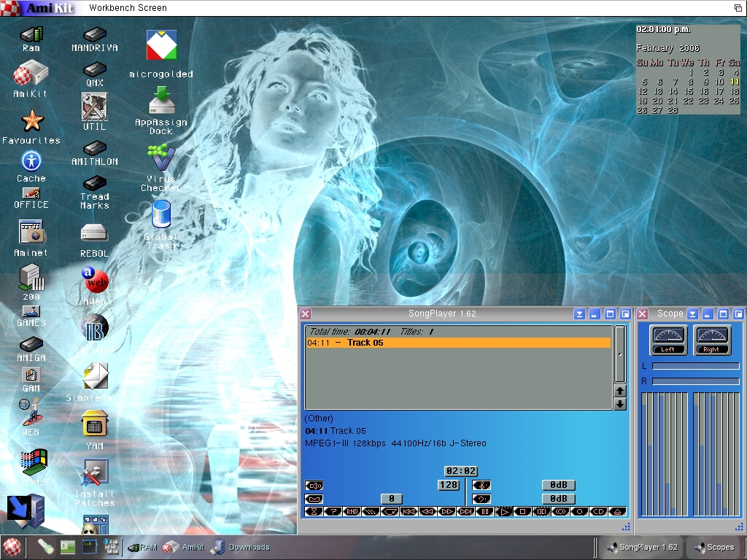Click the speaker volume icon in SongPlayer

[314, 486]
